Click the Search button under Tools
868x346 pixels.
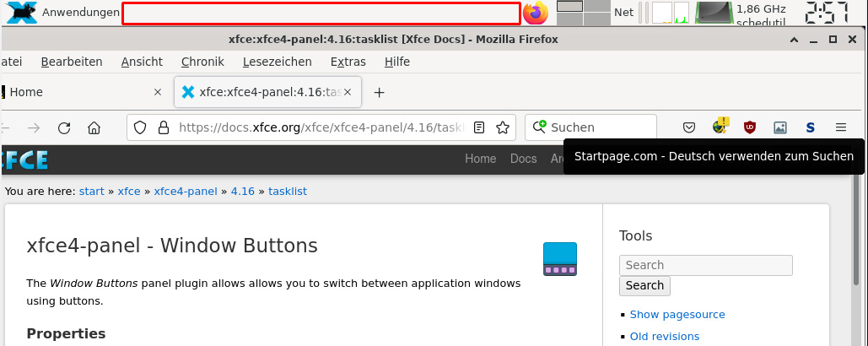coord(644,285)
